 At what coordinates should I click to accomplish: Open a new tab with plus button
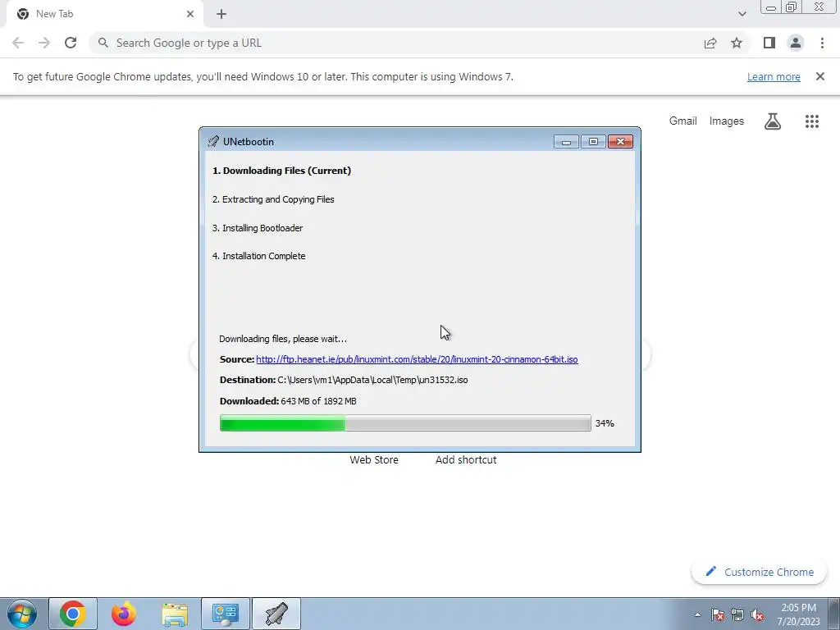coord(221,14)
